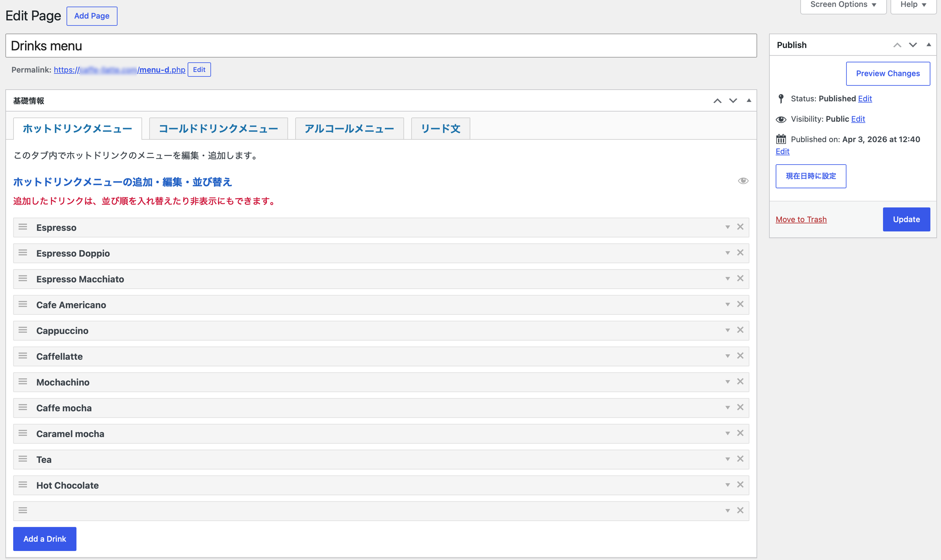Move the 基礎情報 box down
The width and height of the screenshot is (941, 560).
733,101
